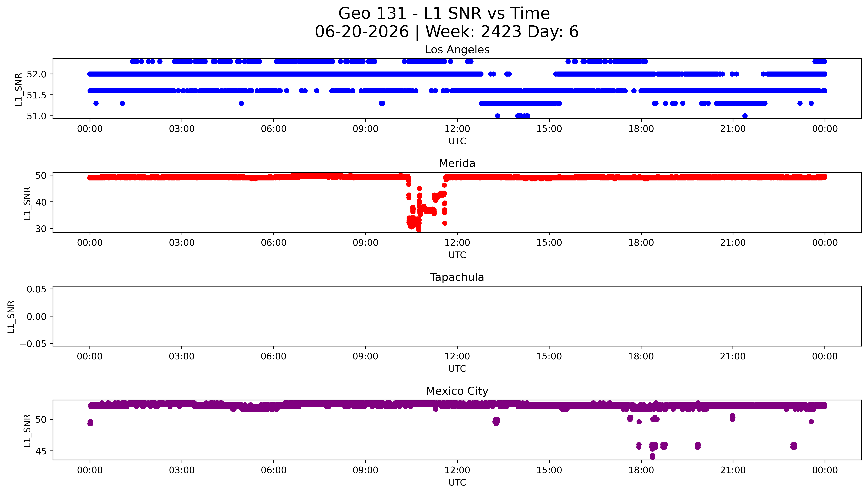This screenshot has height=494, width=868.
Task: Click the 'Merida' subplot title
Action: (x=457, y=164)
